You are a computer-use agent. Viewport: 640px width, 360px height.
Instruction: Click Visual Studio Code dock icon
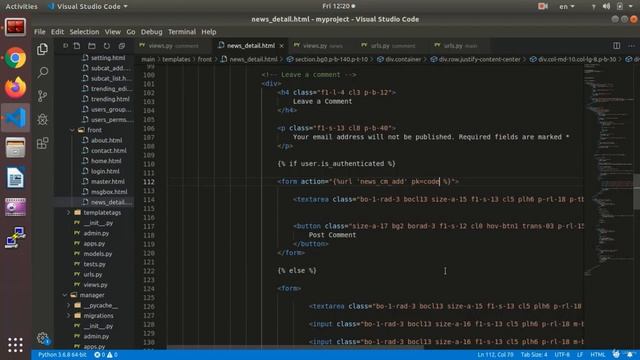(16, 118)
